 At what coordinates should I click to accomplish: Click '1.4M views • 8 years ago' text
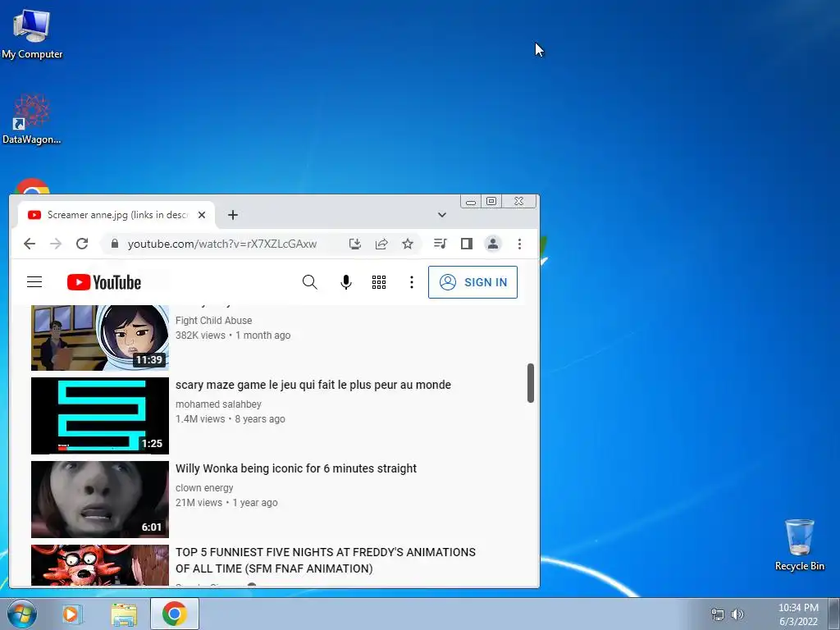tap(231, 419)
